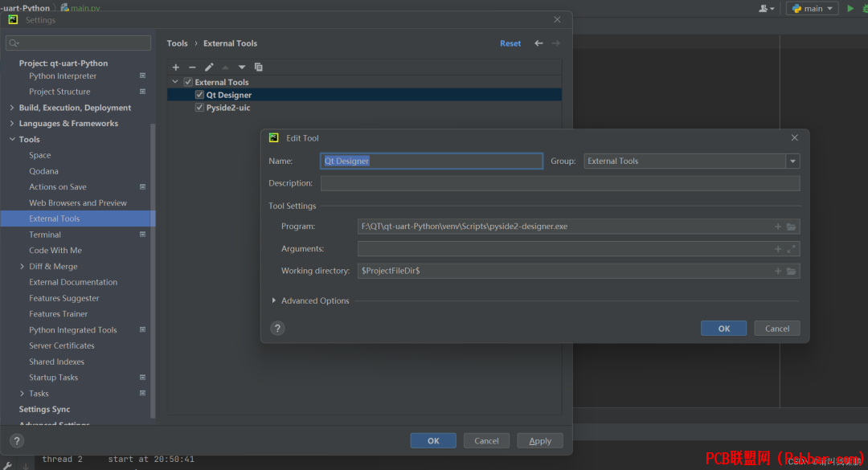868x470 pixels.
Task: Move tool down with arrow icon
Action: point(242,67)
